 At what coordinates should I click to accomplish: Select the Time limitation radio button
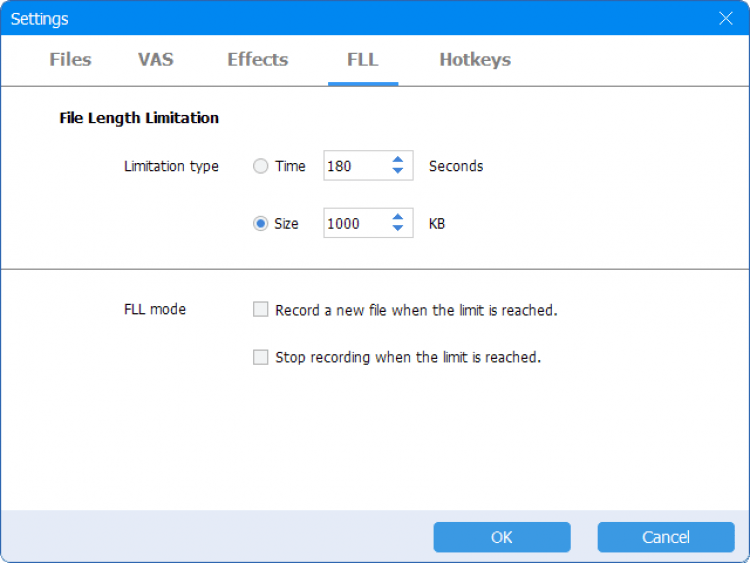click(261, 166)
